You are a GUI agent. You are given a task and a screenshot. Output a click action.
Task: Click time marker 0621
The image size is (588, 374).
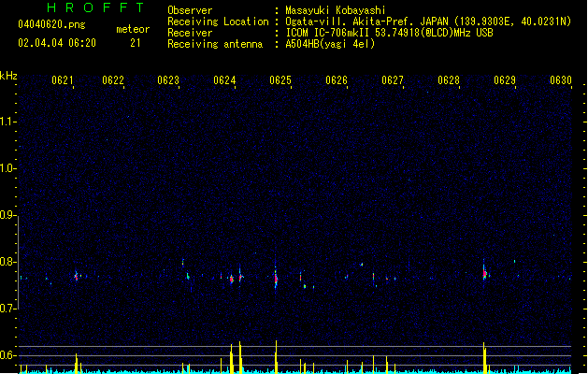pos(63,80)
